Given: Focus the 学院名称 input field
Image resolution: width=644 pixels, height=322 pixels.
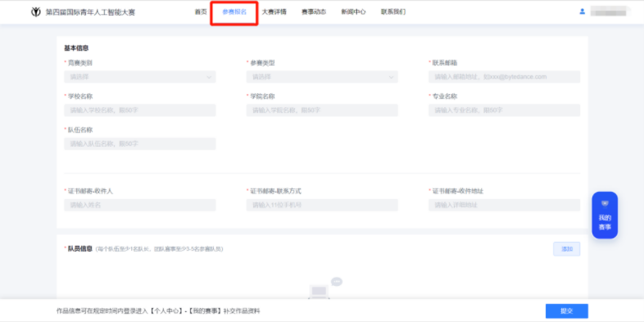Looking at the screenshot, I should coord(322,110).
